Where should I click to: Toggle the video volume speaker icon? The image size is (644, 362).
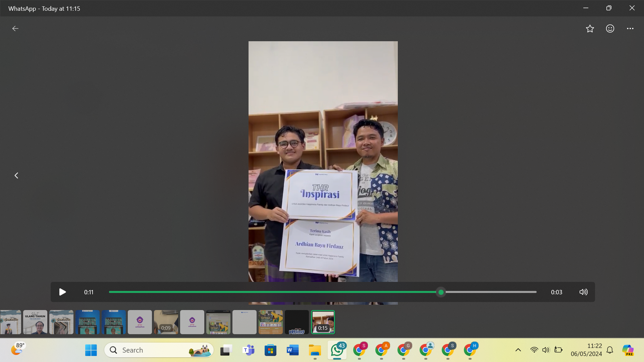click(583, 292)
